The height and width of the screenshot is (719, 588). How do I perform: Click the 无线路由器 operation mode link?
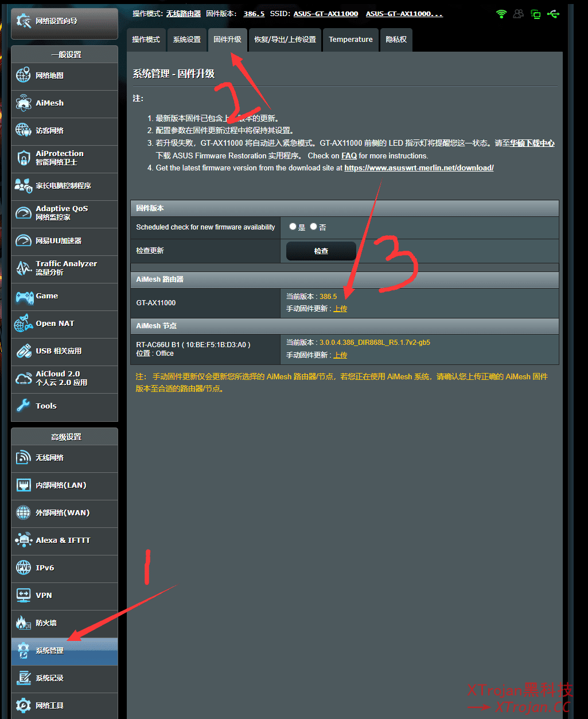[x=184, y=14]
